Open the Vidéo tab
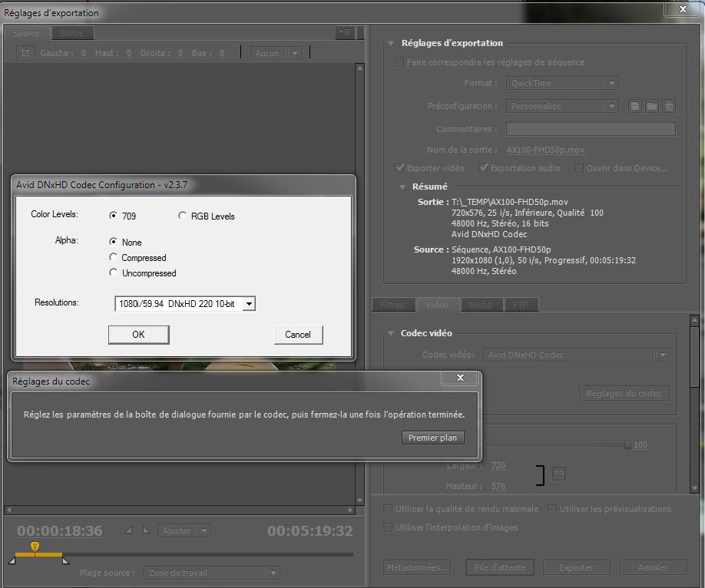The image size is (705, 588). [436, 305]
